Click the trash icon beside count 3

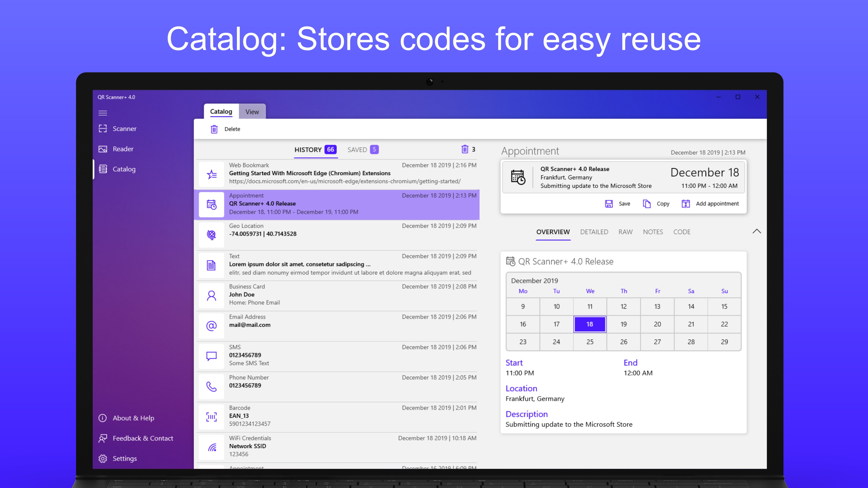coord(465,149)
